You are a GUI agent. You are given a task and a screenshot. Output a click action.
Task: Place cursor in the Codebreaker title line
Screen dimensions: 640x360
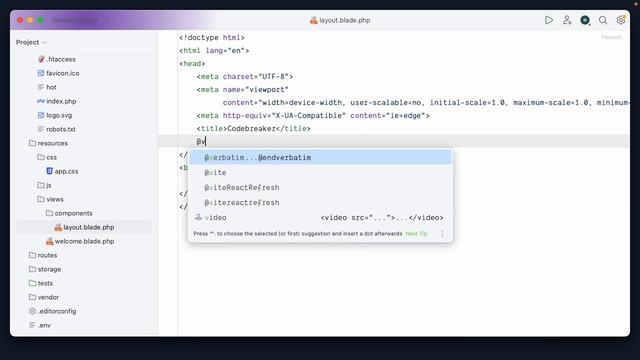pyautogui.click(x=253, y=129)
